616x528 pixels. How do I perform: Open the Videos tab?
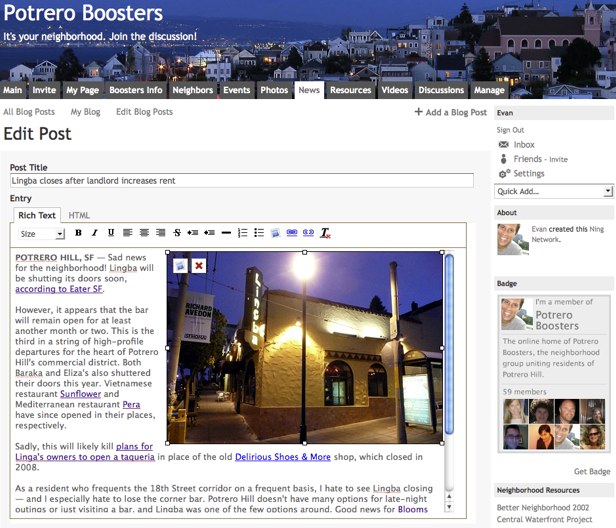coord(395,90)
